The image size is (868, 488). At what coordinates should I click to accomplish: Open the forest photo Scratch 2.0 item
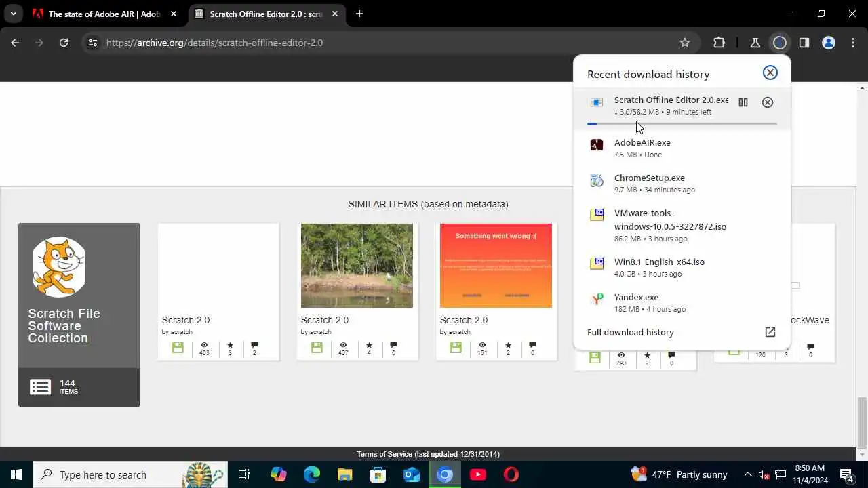(357, 266)
